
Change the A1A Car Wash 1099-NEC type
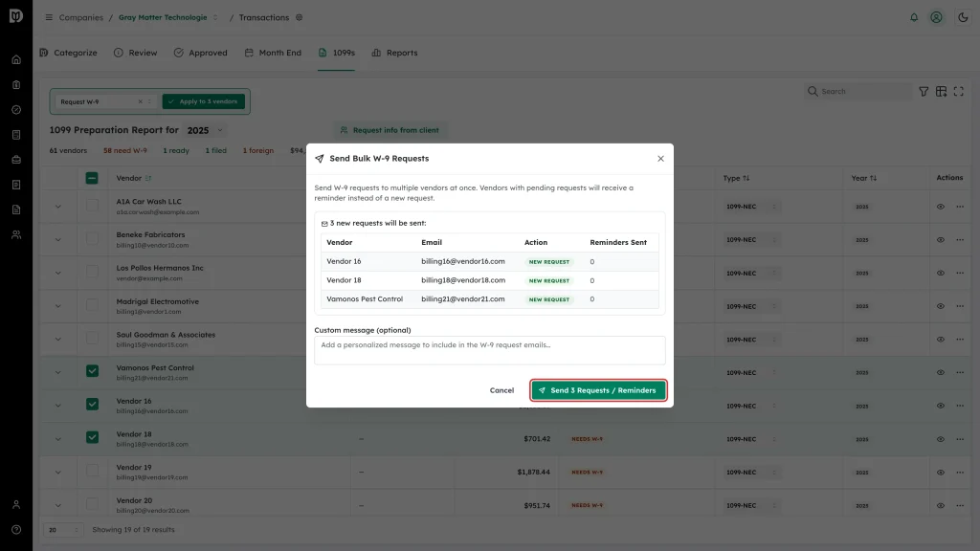click(x=751, y=207)
